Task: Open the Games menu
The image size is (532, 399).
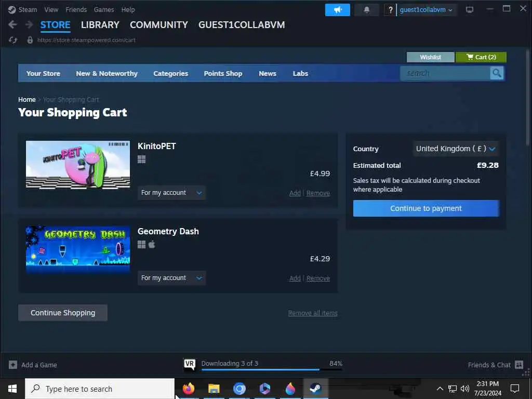Action: pos(104,10)
